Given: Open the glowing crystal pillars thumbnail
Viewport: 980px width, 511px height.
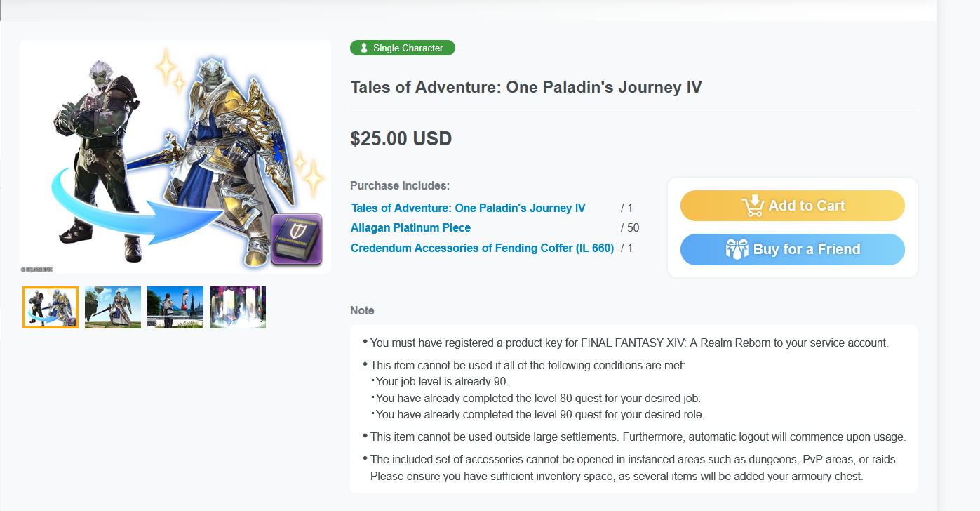Looking at the screenshot, I should pyautogui.click(x=238, y=307).
